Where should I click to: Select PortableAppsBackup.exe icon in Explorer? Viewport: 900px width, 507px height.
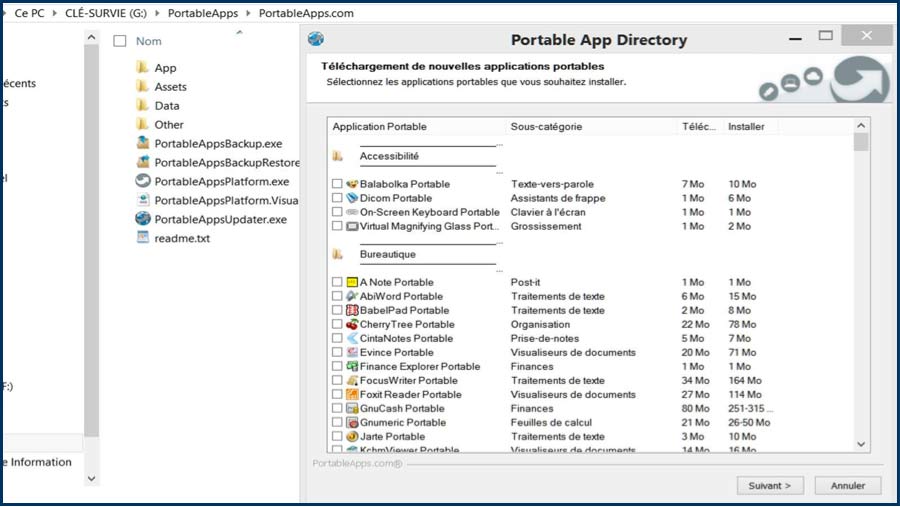[x=143, y=143]
